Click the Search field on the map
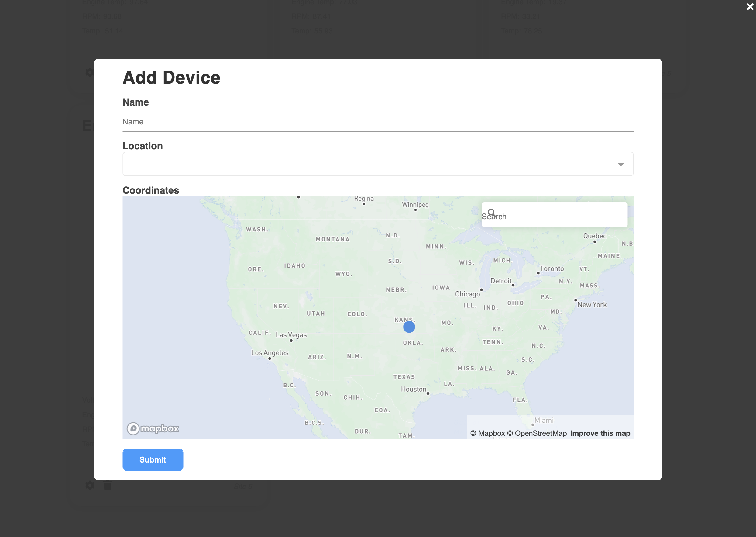The height and width of the screenshot is (537, 756). (x=555, y=216)
